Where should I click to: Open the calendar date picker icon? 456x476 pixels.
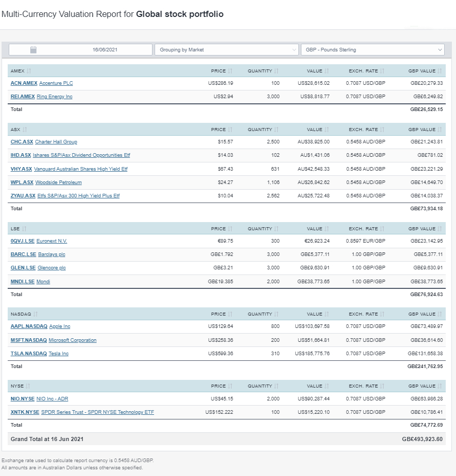tap(33, 50)
